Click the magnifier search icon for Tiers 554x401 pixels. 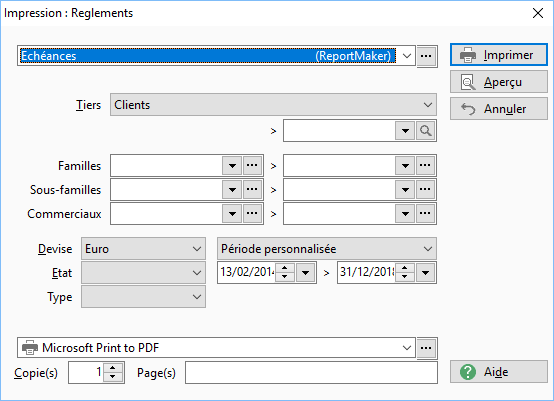425,131
